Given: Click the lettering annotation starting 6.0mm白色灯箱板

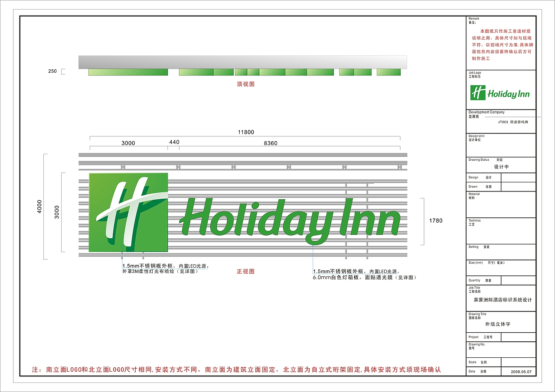Looking at the screenshot, I should pos(364,277).
